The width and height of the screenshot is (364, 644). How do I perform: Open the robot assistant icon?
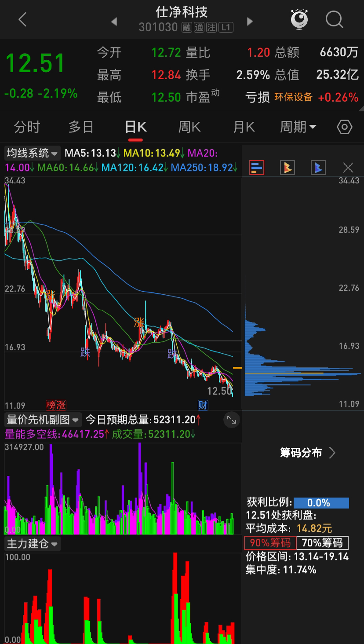click(299, 19)
